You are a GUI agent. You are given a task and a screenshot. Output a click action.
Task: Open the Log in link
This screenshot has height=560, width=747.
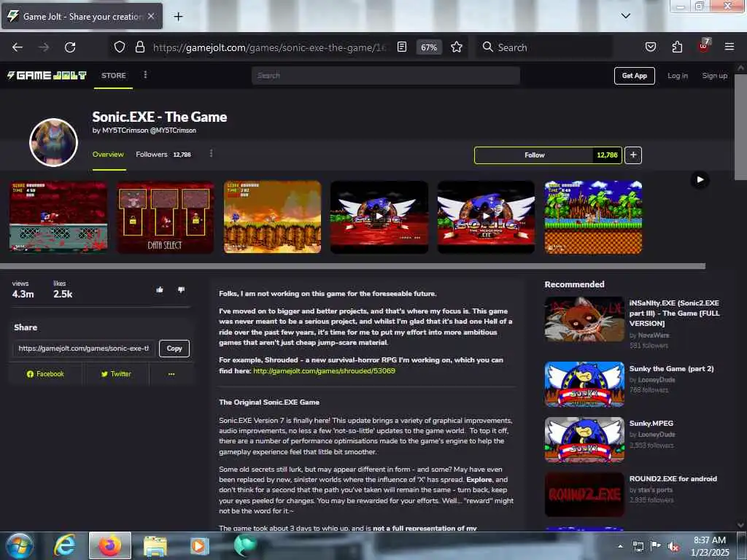[x=678, y=76]
